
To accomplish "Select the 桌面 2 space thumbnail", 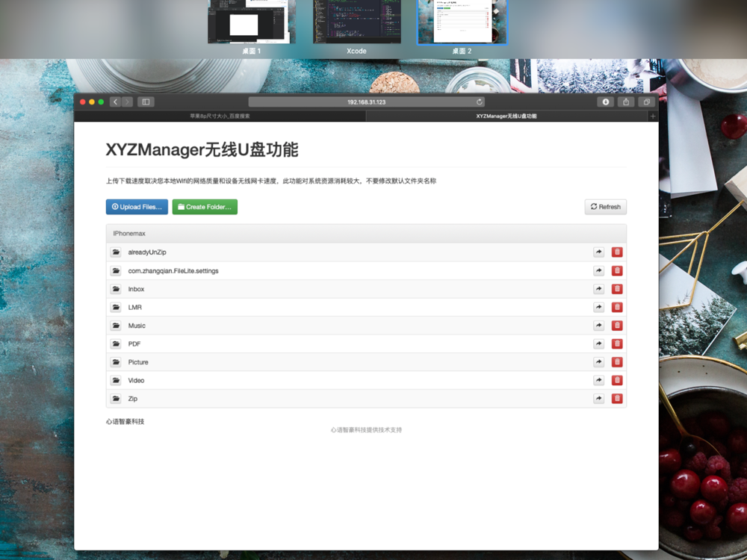I will tap(462, 24).
